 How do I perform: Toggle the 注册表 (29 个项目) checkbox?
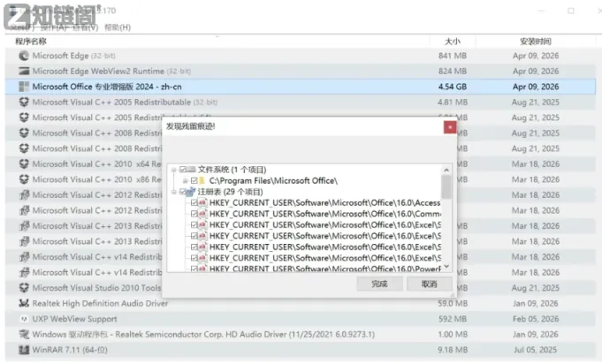pos(183,192)
